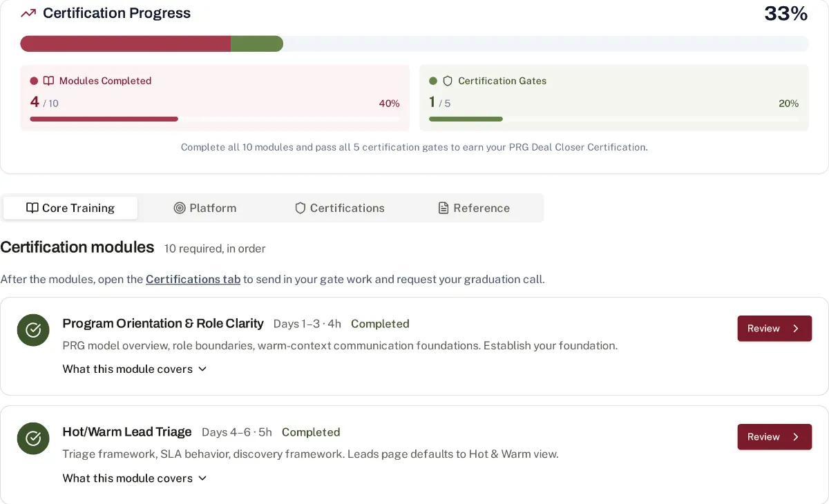Click the 'Hot/Warm Lead Triage' title
This screenshot has width=829, height=504.
click(127, 432)
